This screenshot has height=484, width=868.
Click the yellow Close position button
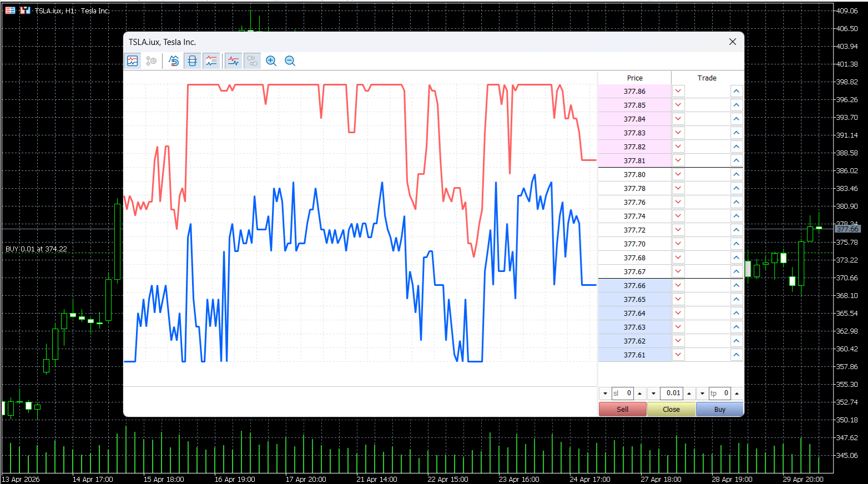[671, 409]
